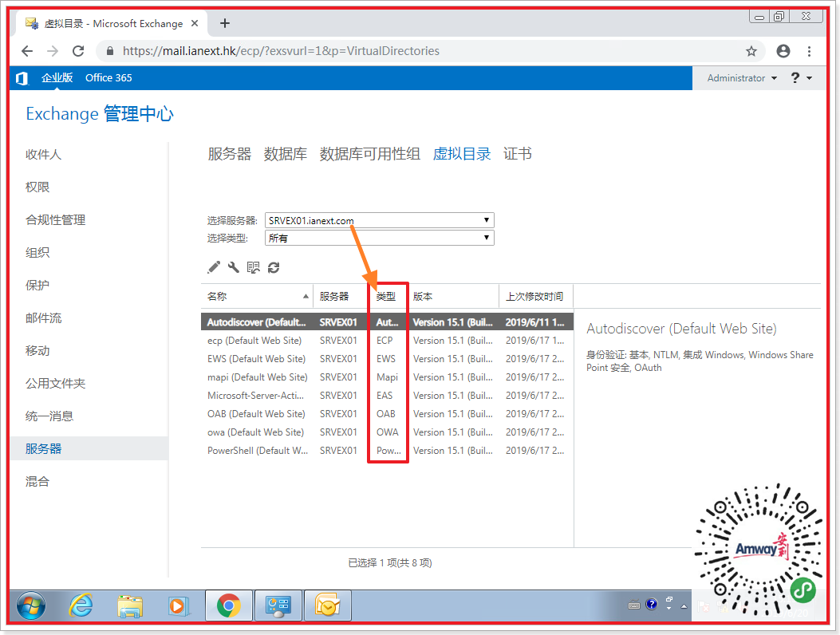
Task: Open 权限 in the sidebar
Action: [x=37, y=187]
